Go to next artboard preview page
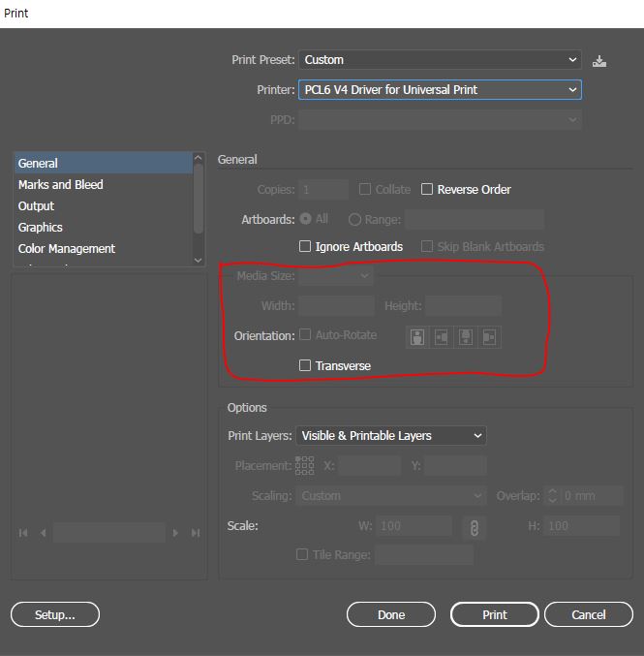The height and width of the screenshot is (656, 644). [x=175, y=533]
